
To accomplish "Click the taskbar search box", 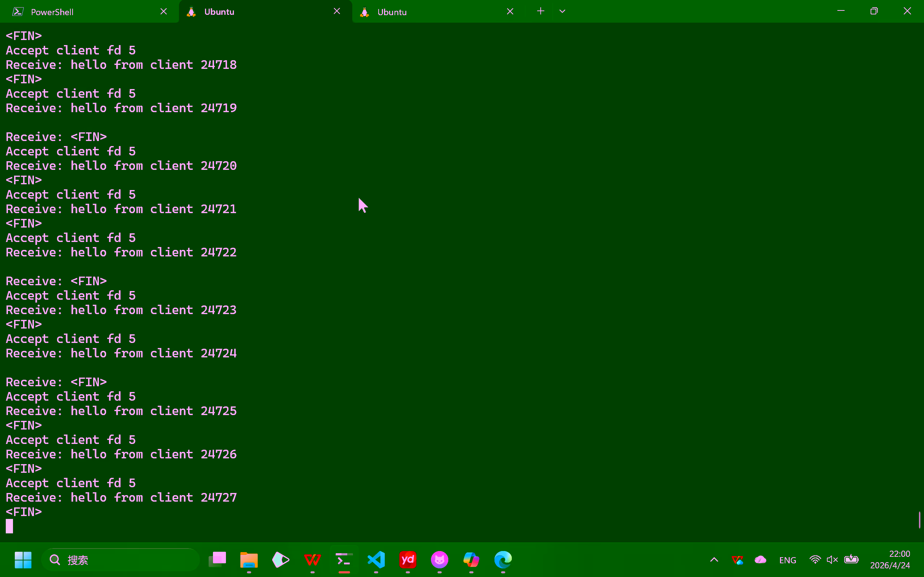I will (120, 560).
